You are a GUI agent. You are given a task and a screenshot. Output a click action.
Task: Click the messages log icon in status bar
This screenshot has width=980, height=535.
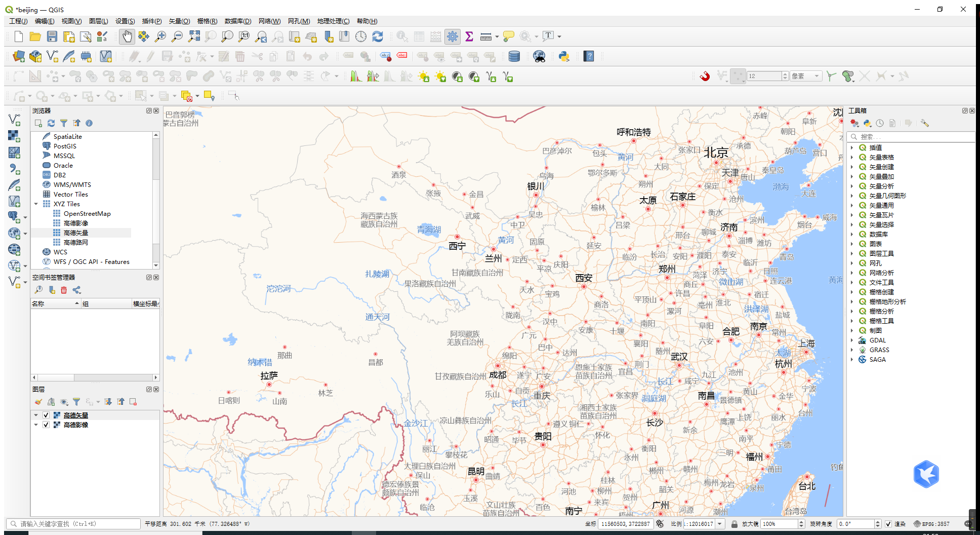coord(968,524)
